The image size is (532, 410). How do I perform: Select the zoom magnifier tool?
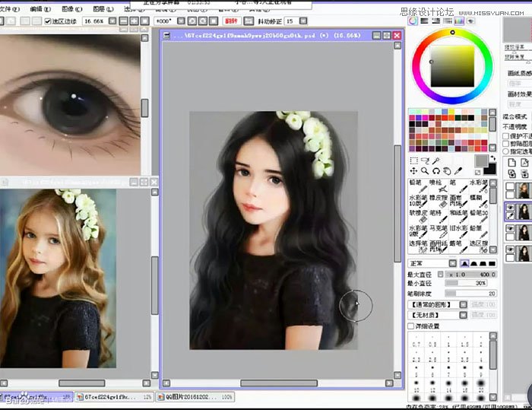[425, 171]
